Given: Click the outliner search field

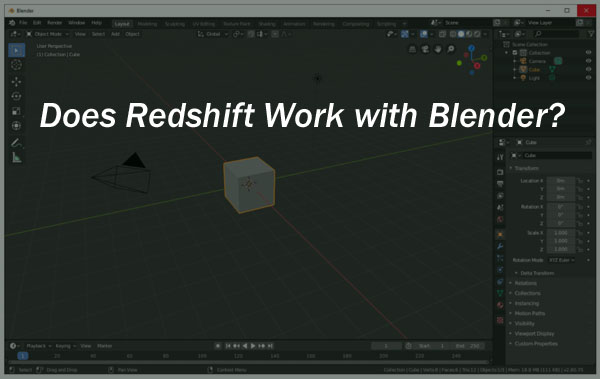Looking at the screenshot, I should coord(556,34).
